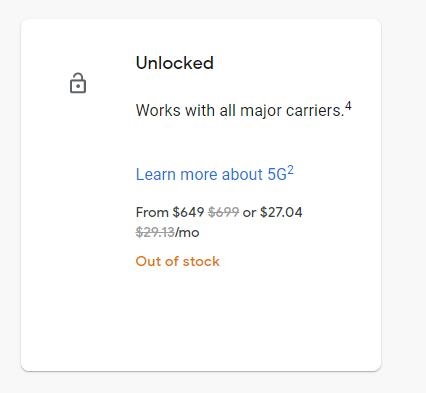Click the open padlock icon

coord(78,83)
